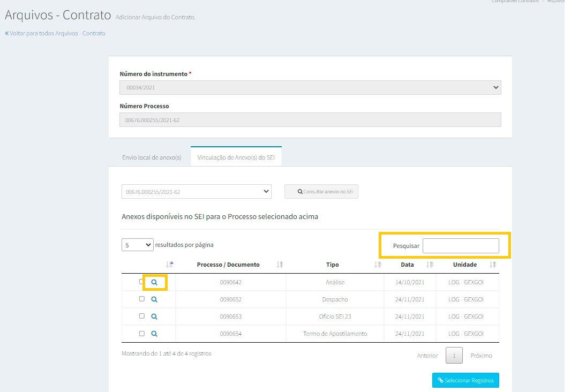Click the Selecionar Registros button
Image resolution: width=571 pixels, height=392 pixels.
(x=465, y=380)
